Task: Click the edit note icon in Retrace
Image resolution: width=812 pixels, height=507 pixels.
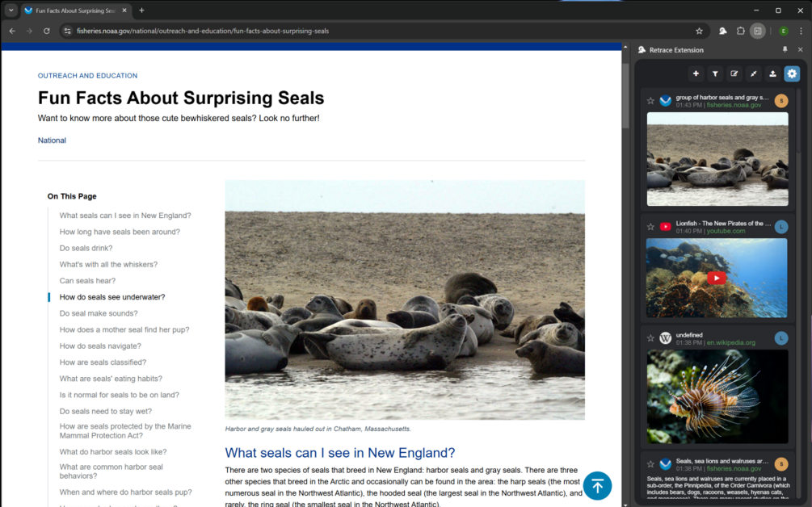Action: (734, 74)
